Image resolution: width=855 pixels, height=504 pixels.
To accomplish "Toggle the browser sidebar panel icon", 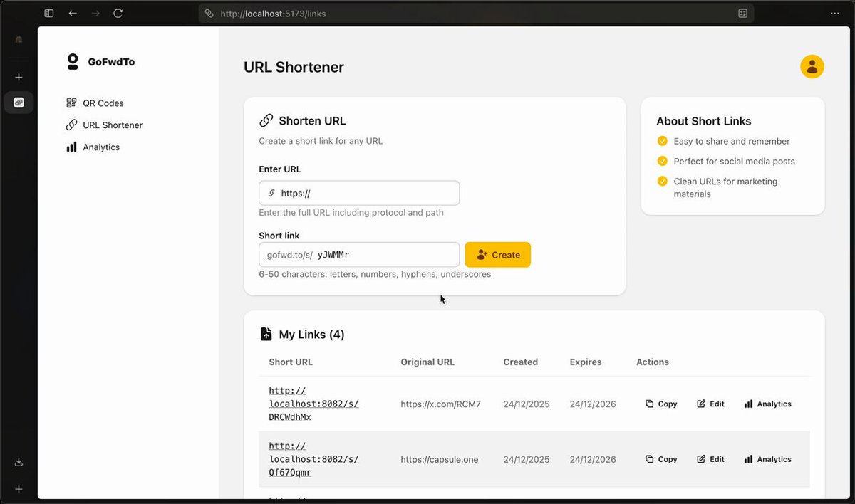I will point(48,14).
